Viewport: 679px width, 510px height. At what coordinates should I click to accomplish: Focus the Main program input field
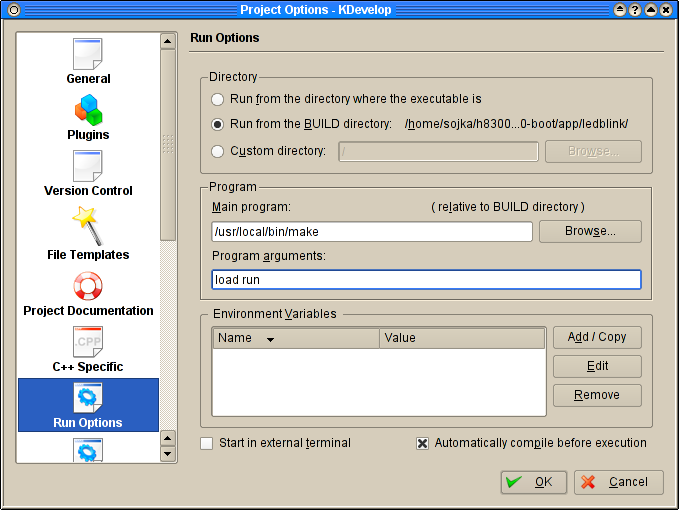(372, 232)
